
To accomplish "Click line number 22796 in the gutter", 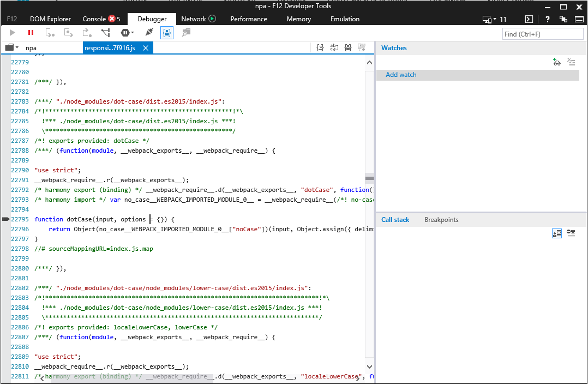I will (20, 229).
